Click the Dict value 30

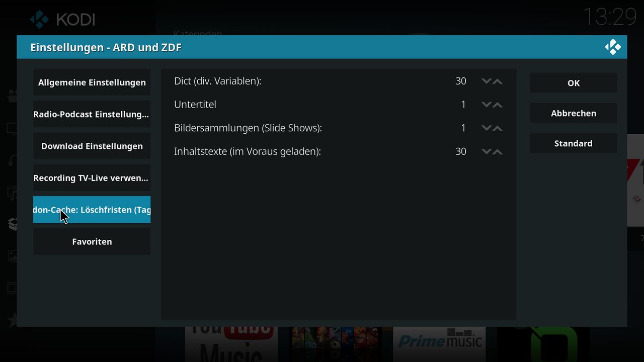point(461,81)
